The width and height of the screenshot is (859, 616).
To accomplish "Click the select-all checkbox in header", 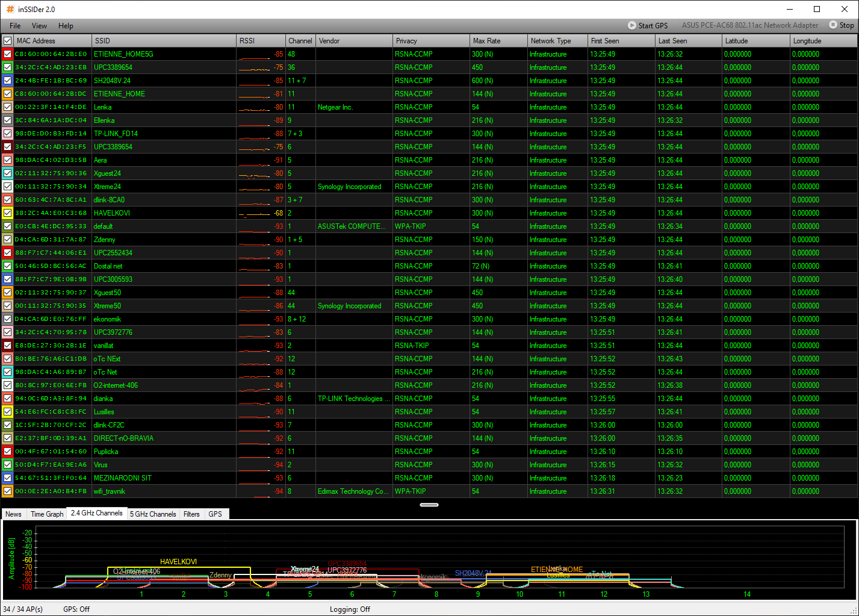I will 7,41.
